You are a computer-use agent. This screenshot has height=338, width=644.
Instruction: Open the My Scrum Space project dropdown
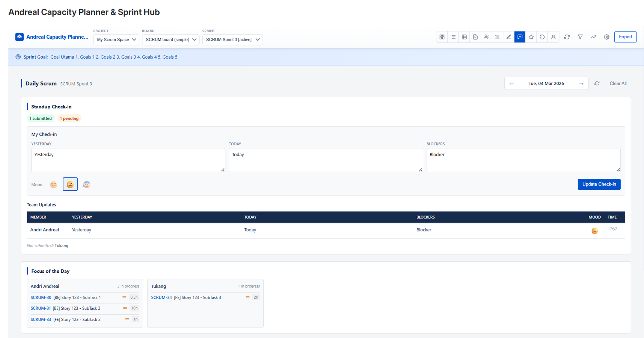click(116, 39)
